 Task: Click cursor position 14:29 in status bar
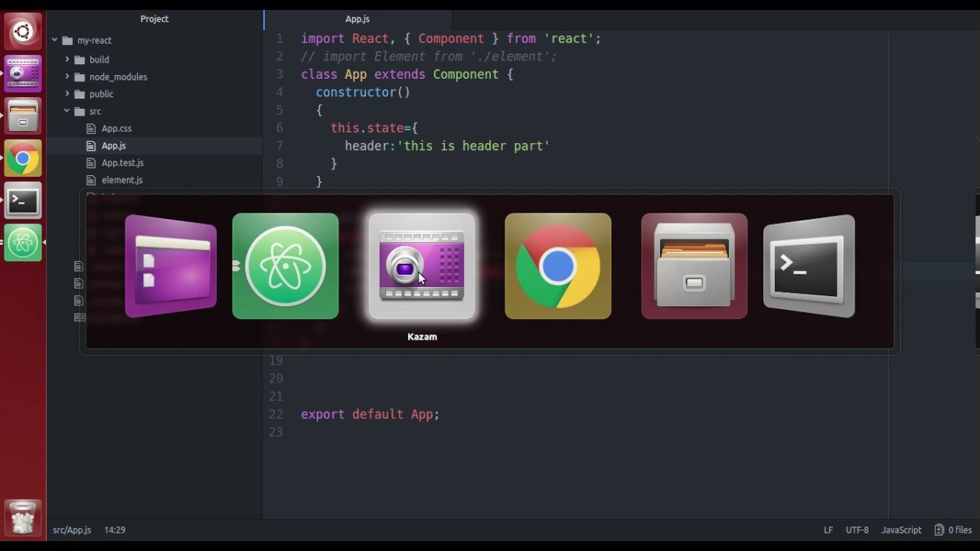(115, 530)
